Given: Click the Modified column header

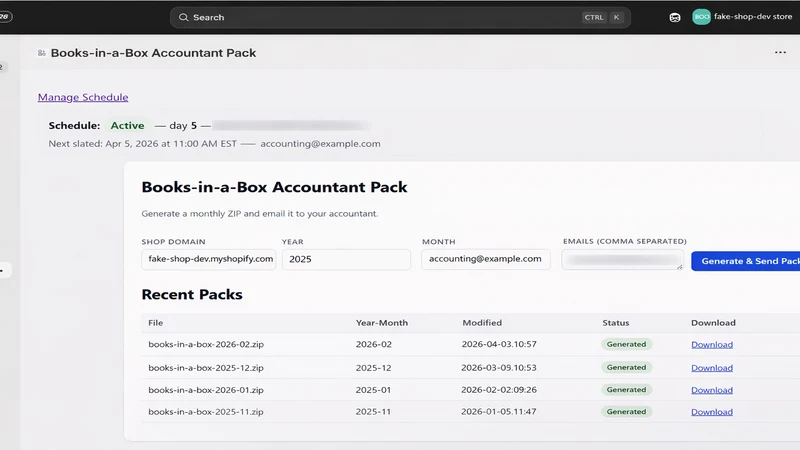Looking at the screenshot, I should (x=482, y=323).
